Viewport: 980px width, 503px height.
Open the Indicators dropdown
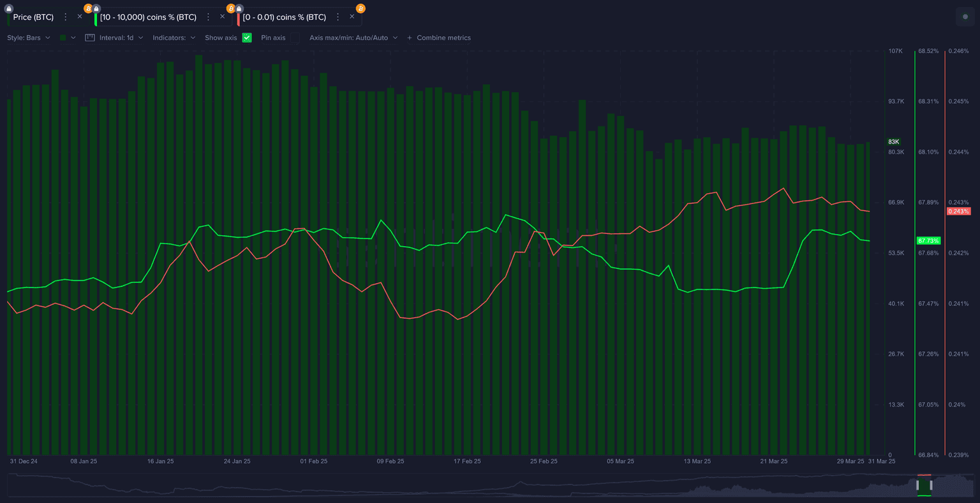pos(174,38)
